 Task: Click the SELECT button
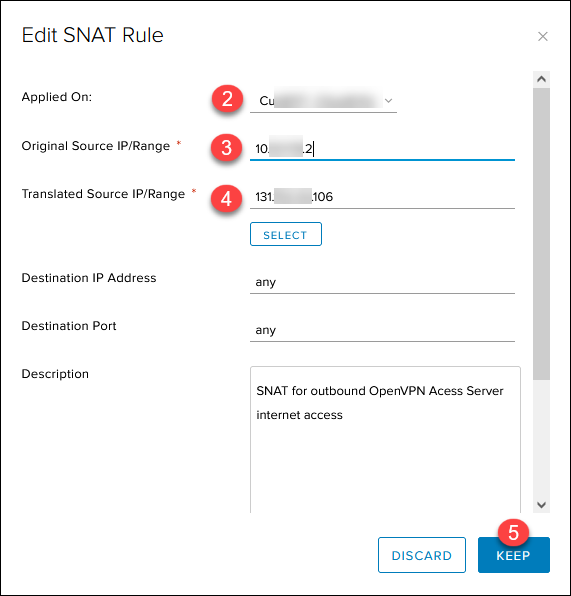click(x=286, y=234)
